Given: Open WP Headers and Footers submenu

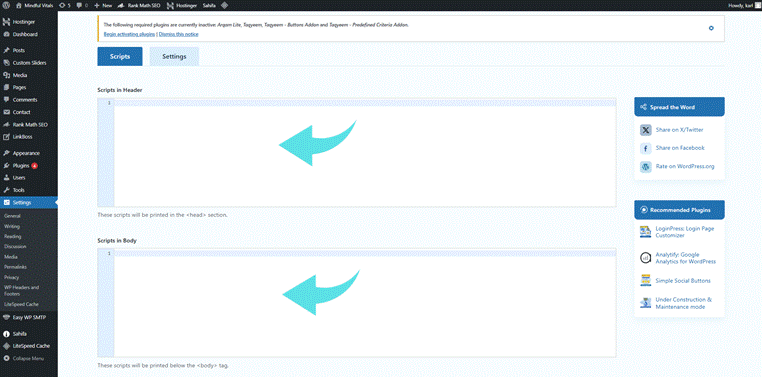Looking at the screenshot, I should click(21, 290).
